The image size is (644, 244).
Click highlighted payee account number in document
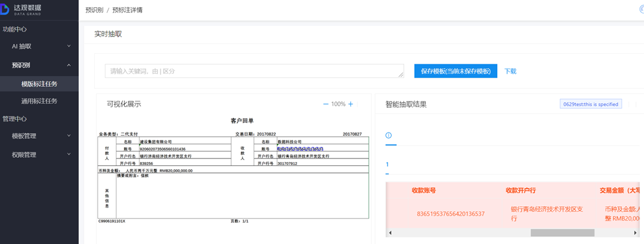click(300, 149)
